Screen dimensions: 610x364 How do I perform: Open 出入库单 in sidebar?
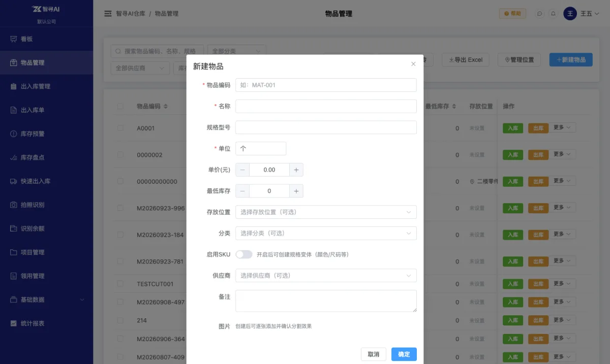click(x=46, y=110)
